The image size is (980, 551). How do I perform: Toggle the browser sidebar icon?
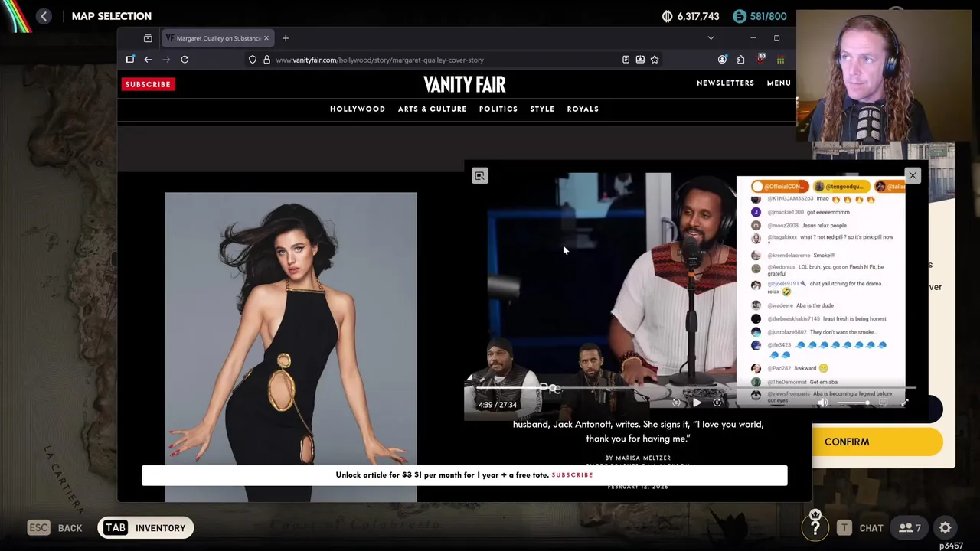(x=130, y=60)
